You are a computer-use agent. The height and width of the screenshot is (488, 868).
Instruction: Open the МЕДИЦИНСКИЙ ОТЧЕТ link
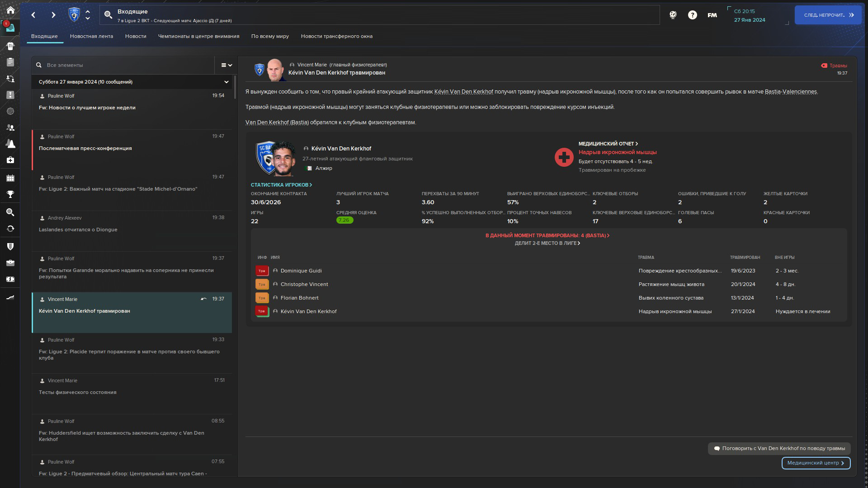pyautogui.click(x=608, y=144)
